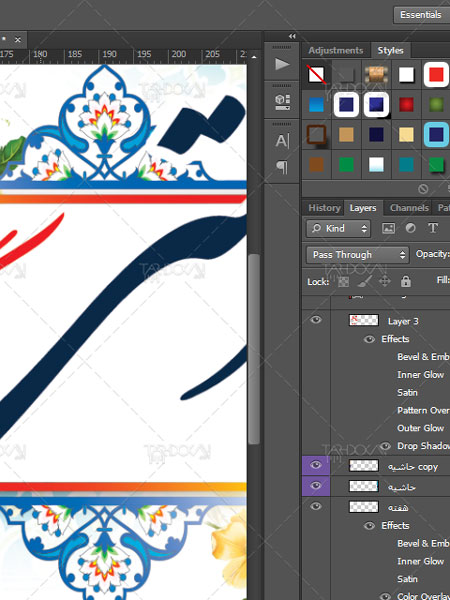Select Outer Glow effect under Layer 3
This screenshot has width=450, height=600.
(420, 428)
